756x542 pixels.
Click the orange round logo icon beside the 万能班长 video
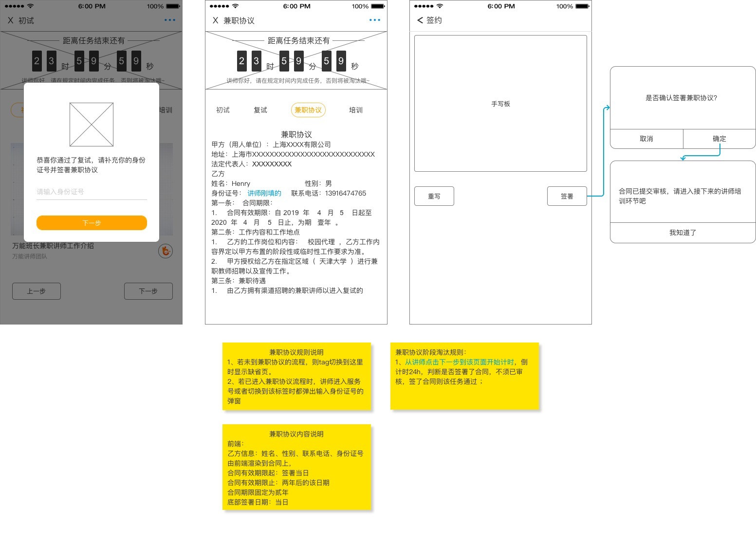166,251
